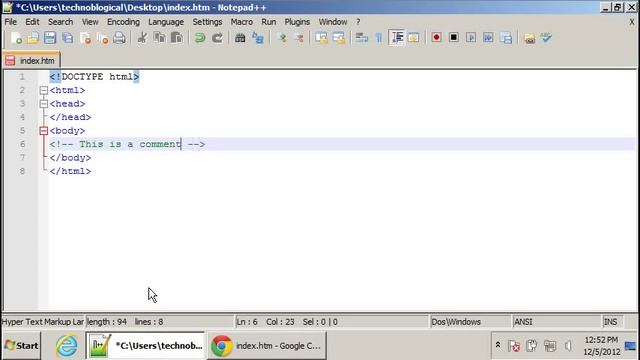
Task: Open the File menu
Action: click(x=11, y=22)
